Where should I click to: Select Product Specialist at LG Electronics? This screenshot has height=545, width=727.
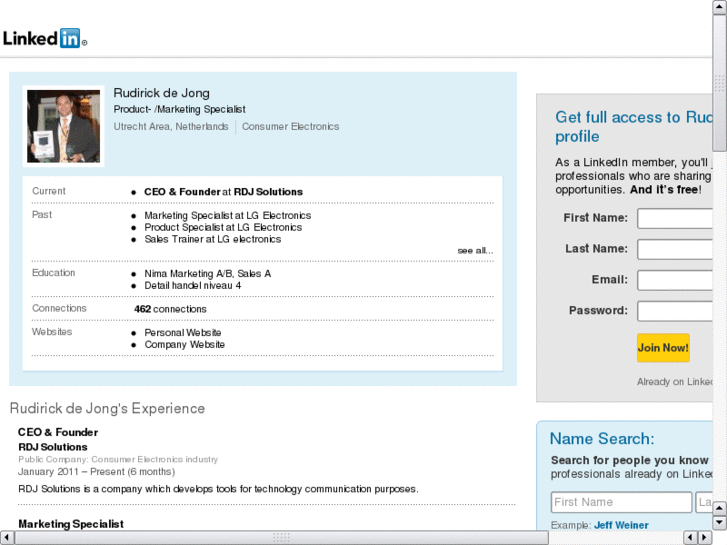click(x=223, y=227)
